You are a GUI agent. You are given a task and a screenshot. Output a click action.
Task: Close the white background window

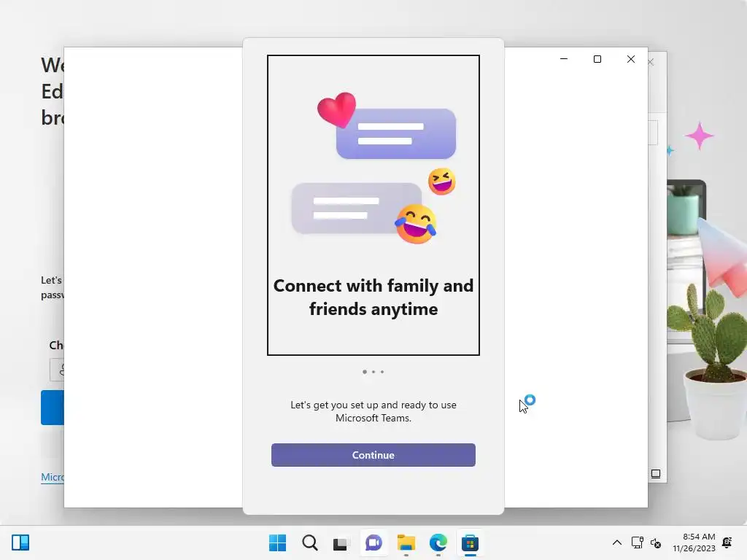pos(631,59)
